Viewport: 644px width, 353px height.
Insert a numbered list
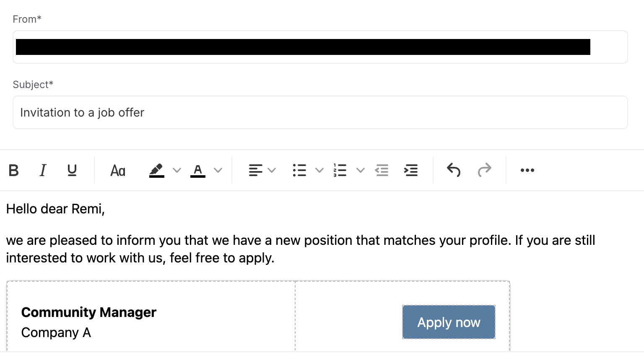(340, 170)
